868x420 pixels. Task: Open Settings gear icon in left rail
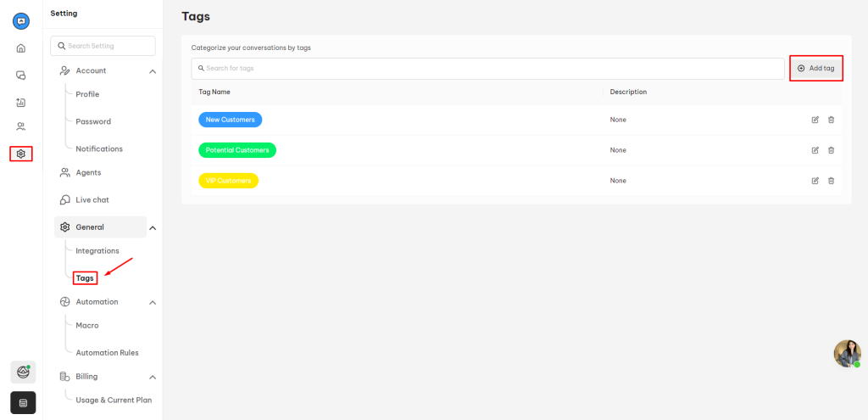(x=21, y=154)
